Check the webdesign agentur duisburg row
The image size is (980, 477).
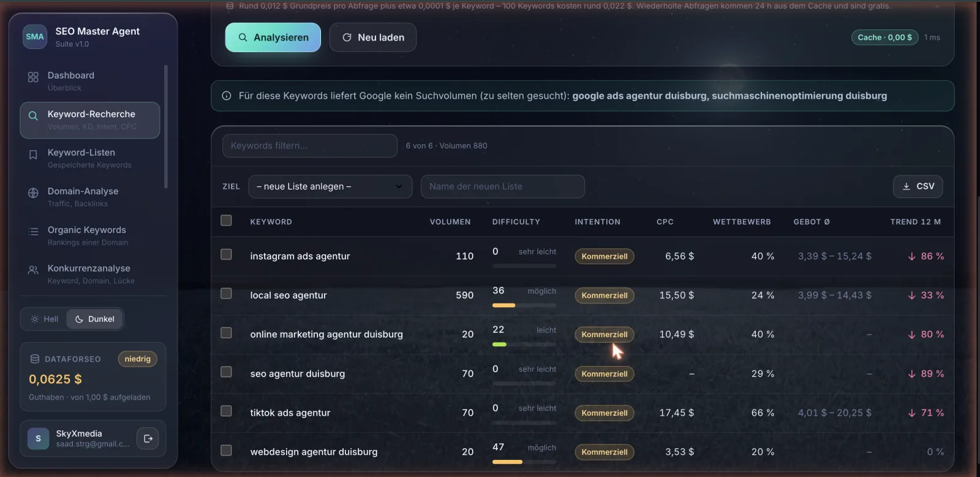click(x=226, y=451)
